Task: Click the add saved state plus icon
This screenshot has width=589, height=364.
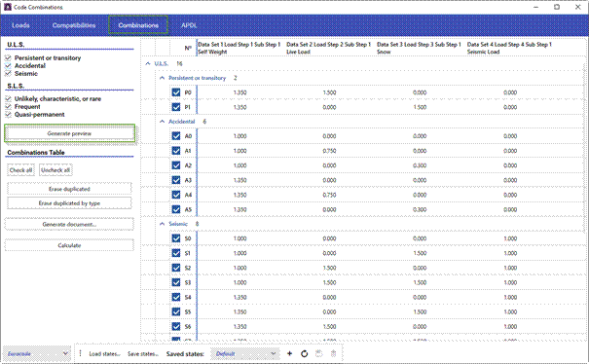Action: [x=289, y=354]
